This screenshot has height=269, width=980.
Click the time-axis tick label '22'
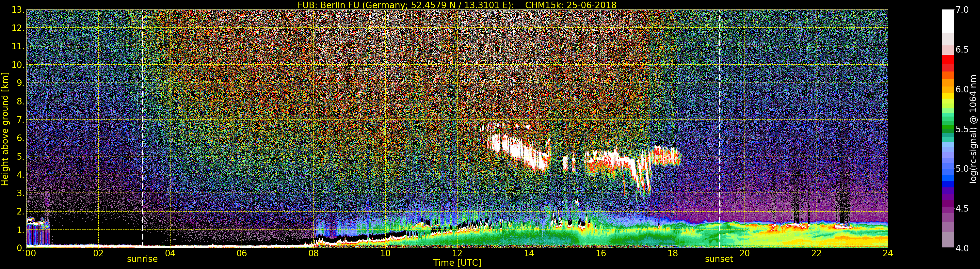coord(816,253)
